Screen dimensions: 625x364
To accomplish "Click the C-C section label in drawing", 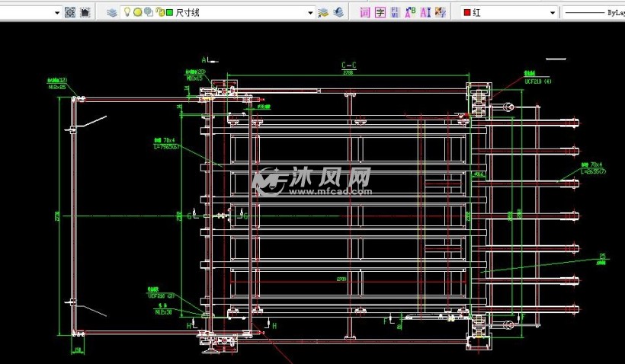I will [x=348, y=65].
